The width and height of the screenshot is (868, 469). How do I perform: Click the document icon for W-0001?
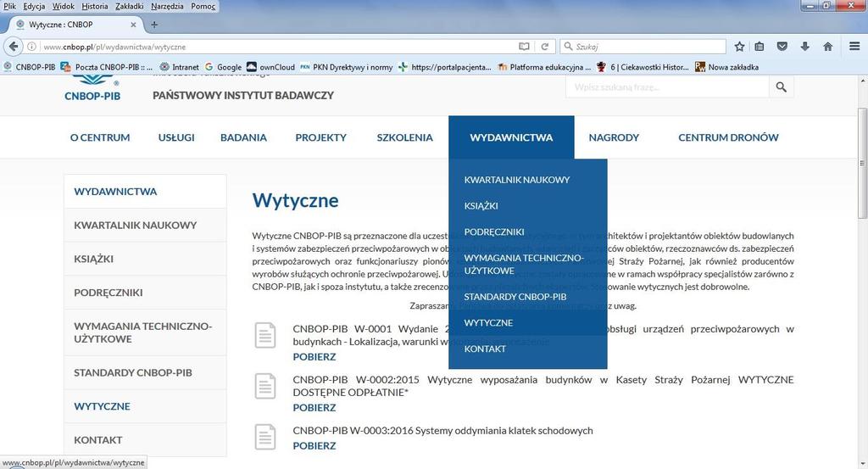[x=265, y=335]
